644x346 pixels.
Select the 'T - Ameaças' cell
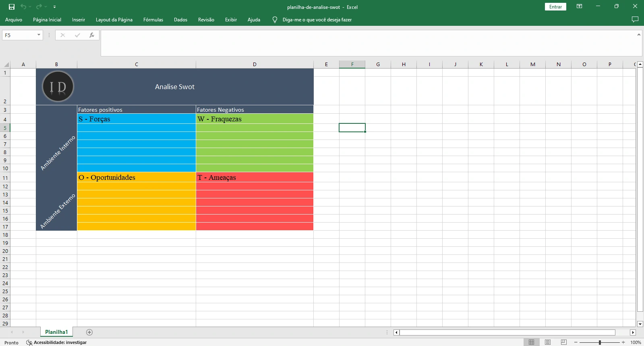tap(255, 177)
